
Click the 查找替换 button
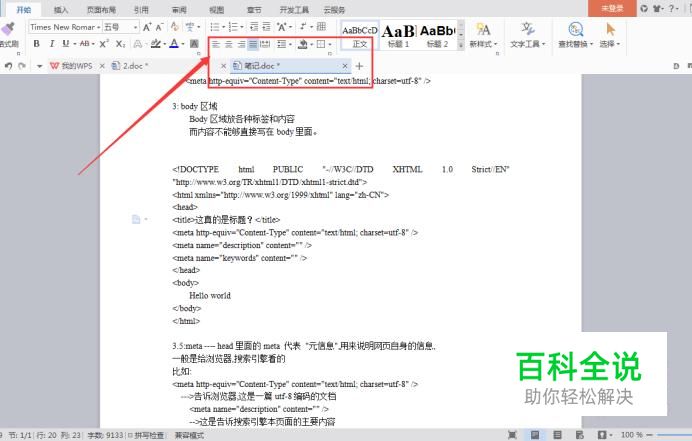(x=575, y=35)
